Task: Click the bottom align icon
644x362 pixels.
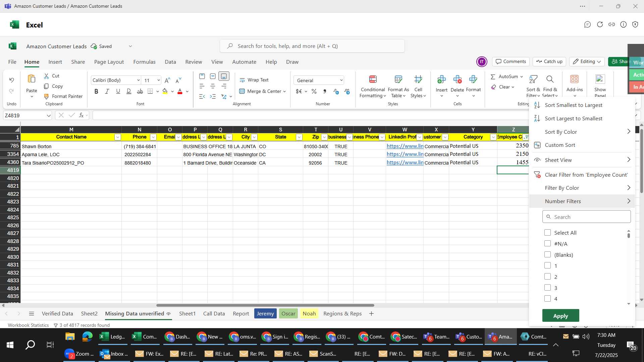Action: pos(224,76)
